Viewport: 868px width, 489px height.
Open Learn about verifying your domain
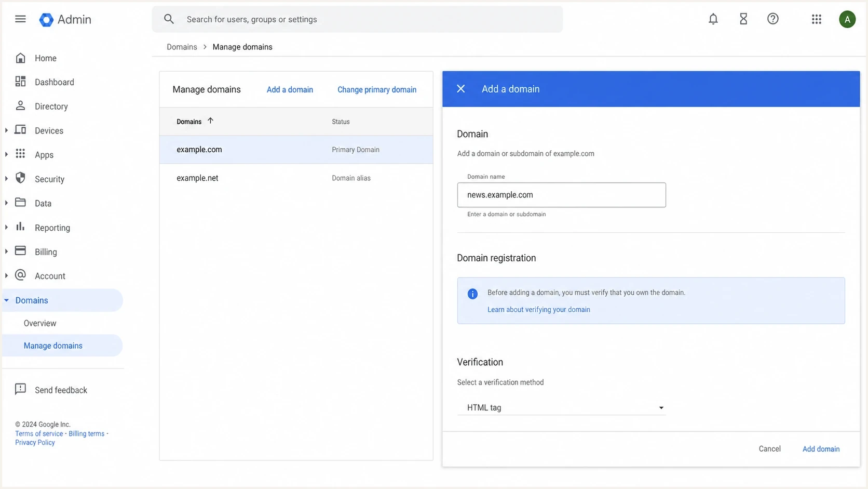point(538,309)
